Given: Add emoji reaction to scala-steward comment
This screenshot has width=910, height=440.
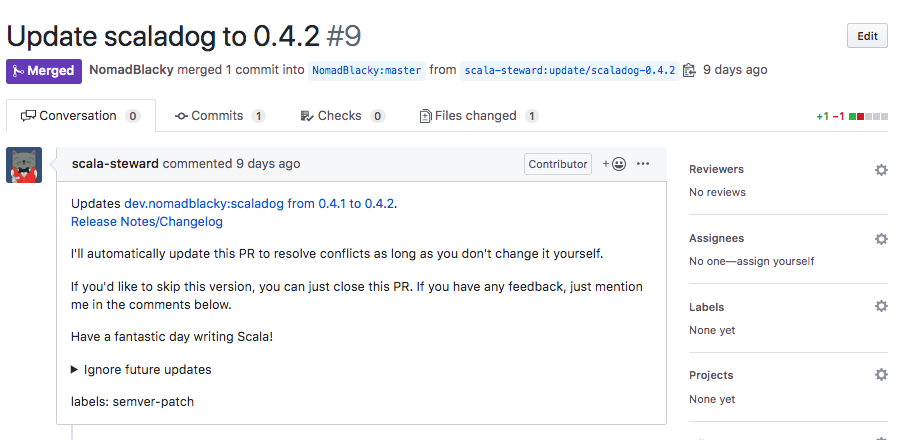Looking at the screenshot, I should (x=614, y=164).
